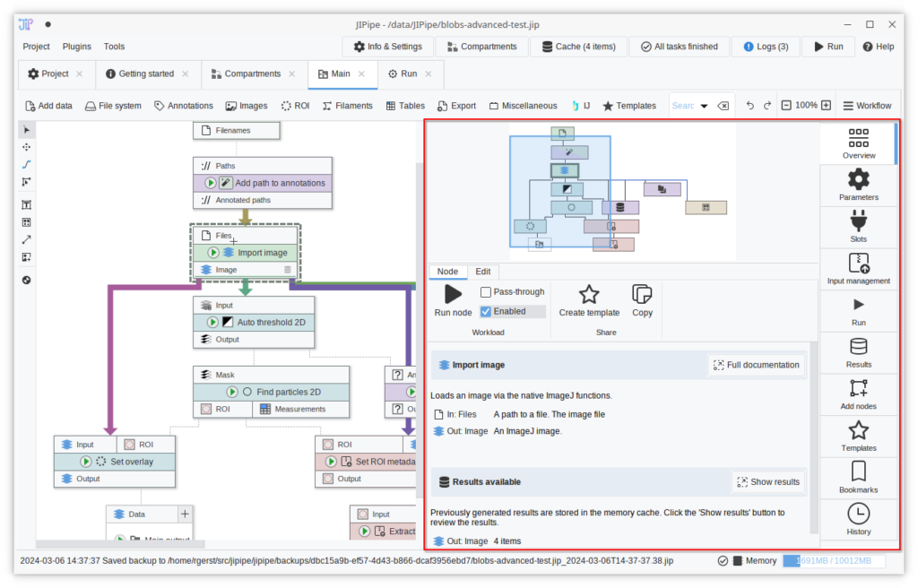Open the Images node dropdown menu
918x588 pixels.
(247, 106)
